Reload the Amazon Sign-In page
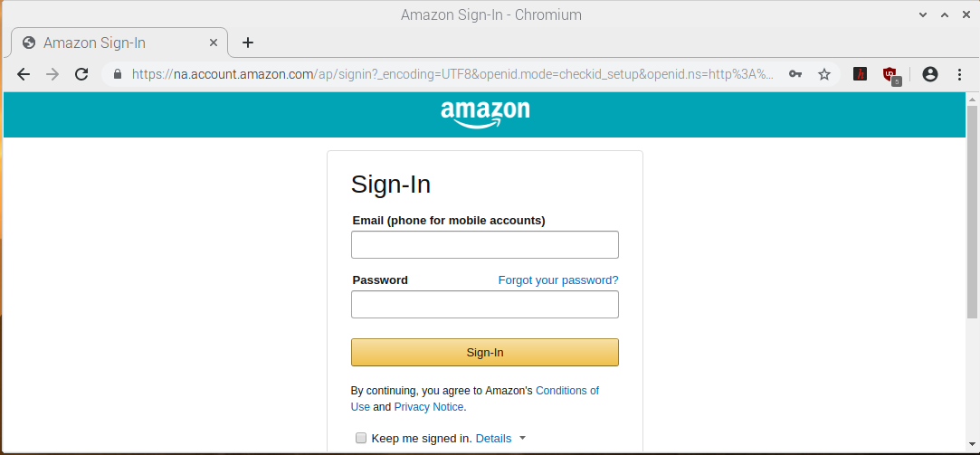This screenshot has width=980, height=455. coord(81,74)
